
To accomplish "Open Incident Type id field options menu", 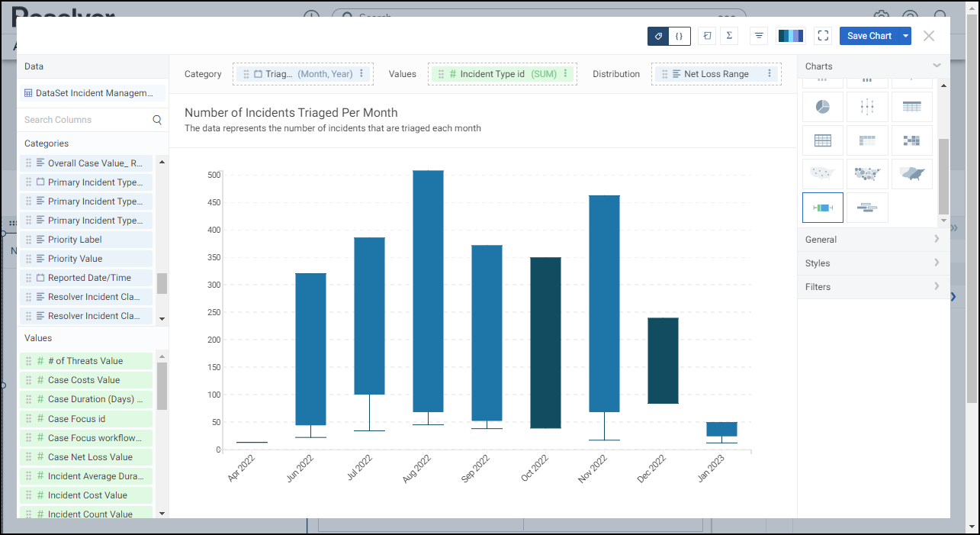I will [x=565, y=74].
